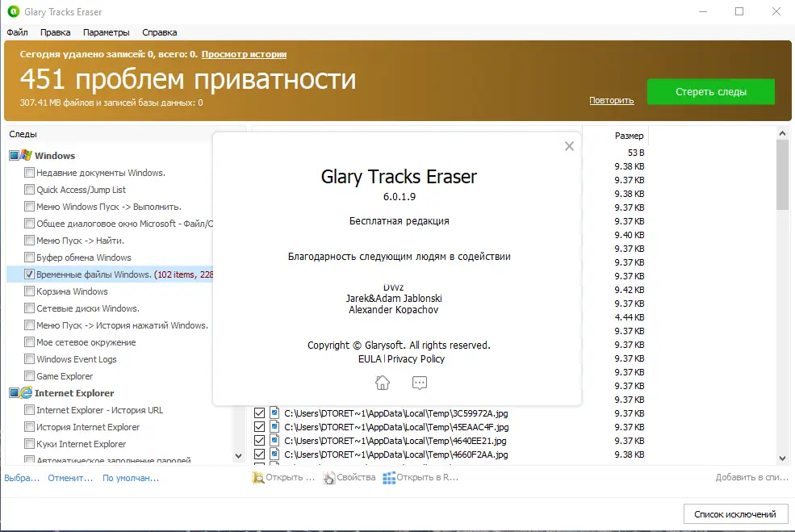Click the file list scrollbar down arrow
Image resolution: width=795 pixels, height=532 pixels.
(x=782, y=459)
